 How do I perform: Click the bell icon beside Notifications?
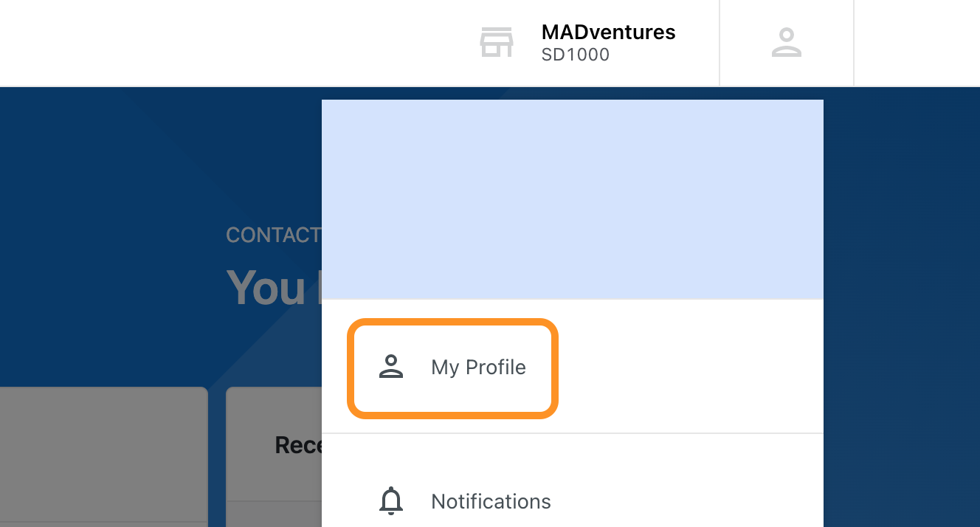click(391, 501)
